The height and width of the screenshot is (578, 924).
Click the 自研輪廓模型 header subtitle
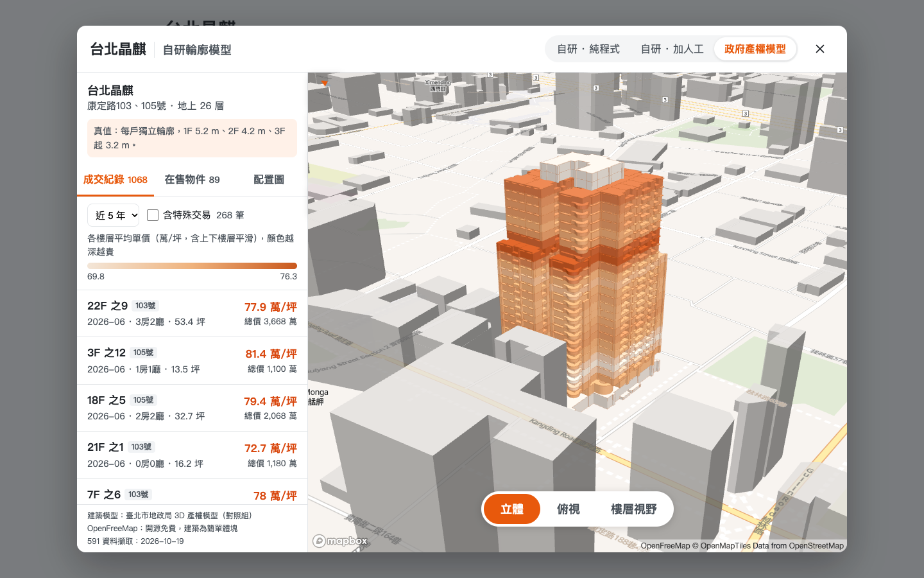pyautogui.click(x=197, y=49)
